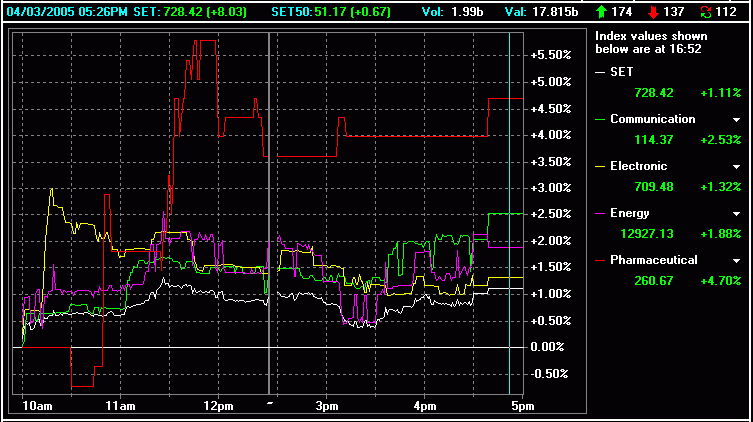Click the white SET legend line
Screen dimensions: 753x422
pos(600,72)
